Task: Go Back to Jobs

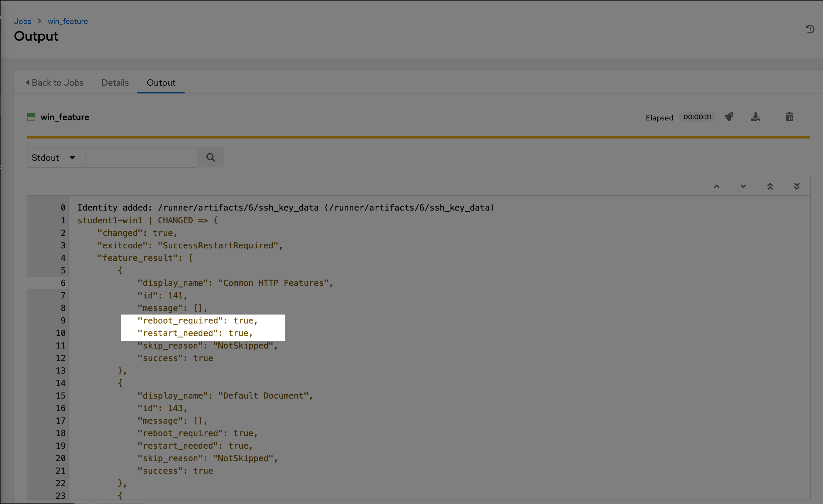Action: [x=55, y=82]
